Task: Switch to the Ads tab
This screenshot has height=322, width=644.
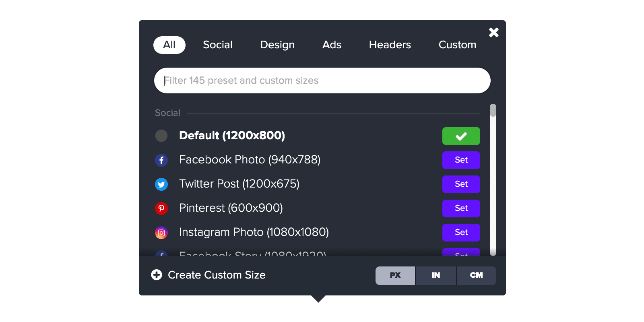Action: tap(332, 45)
